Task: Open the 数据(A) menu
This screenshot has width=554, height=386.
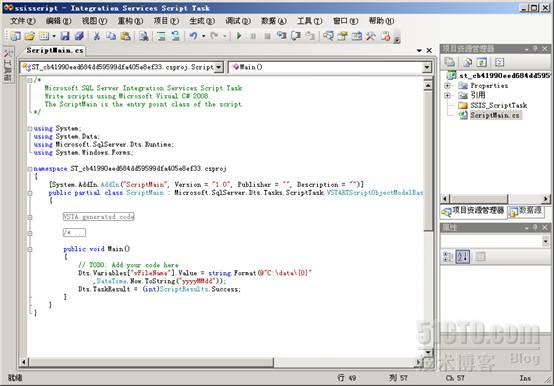Action: 274,21
